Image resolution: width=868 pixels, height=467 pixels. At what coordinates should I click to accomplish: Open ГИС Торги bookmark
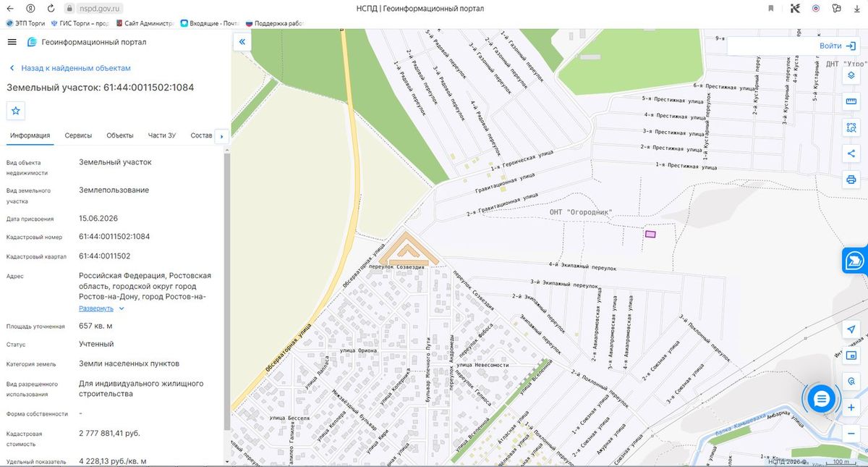(80, 23)
